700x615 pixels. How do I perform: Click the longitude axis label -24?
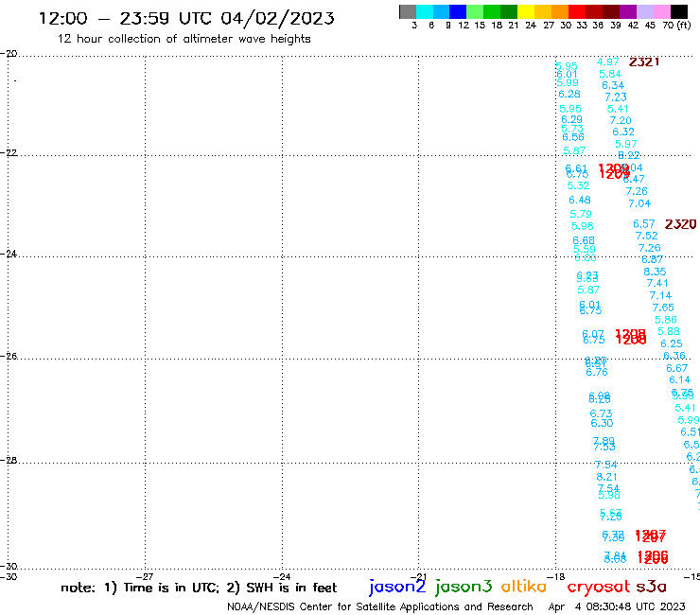point(282,576)
